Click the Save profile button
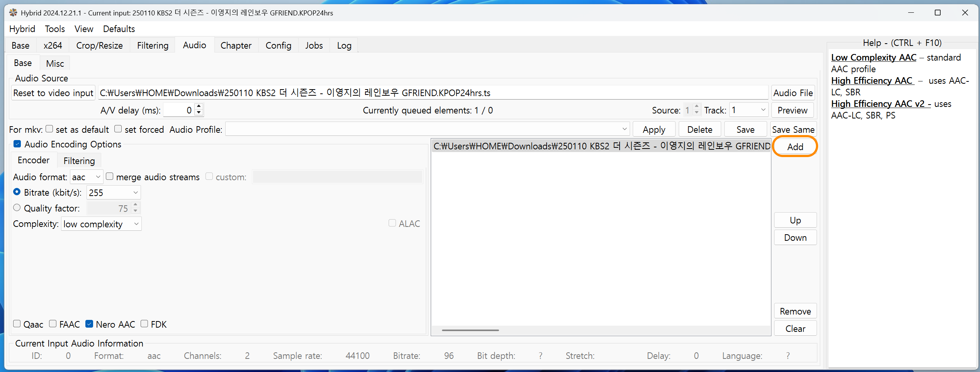Image resolution: width=980 pixels, height=372 pixels. (x=746, y=130)
